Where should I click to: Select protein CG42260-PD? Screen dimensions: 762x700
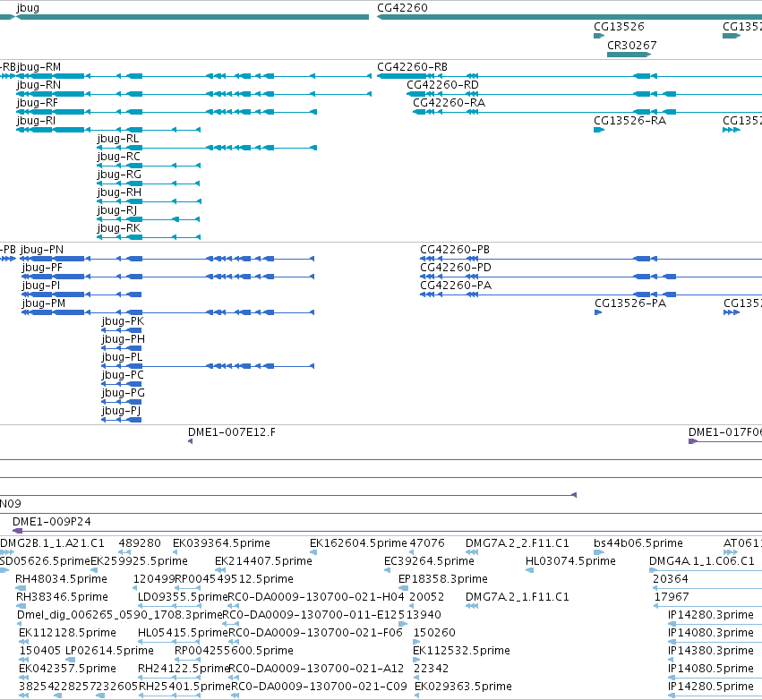point(456,268)
